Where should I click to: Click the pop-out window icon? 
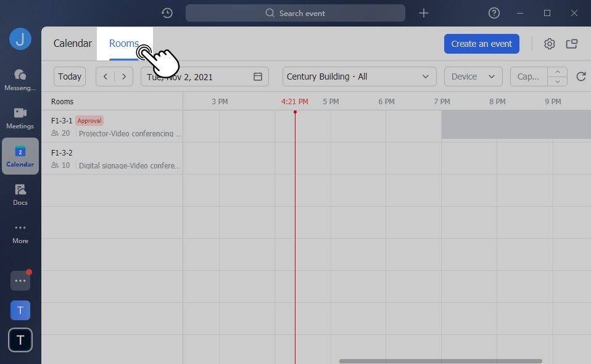(x=572, y=44)
